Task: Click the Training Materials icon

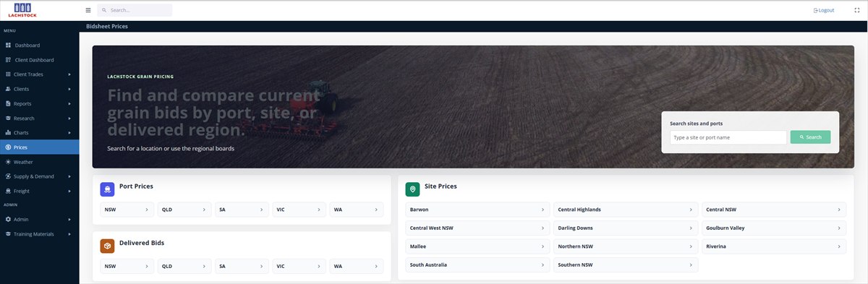Action: (x=8, y=234)
